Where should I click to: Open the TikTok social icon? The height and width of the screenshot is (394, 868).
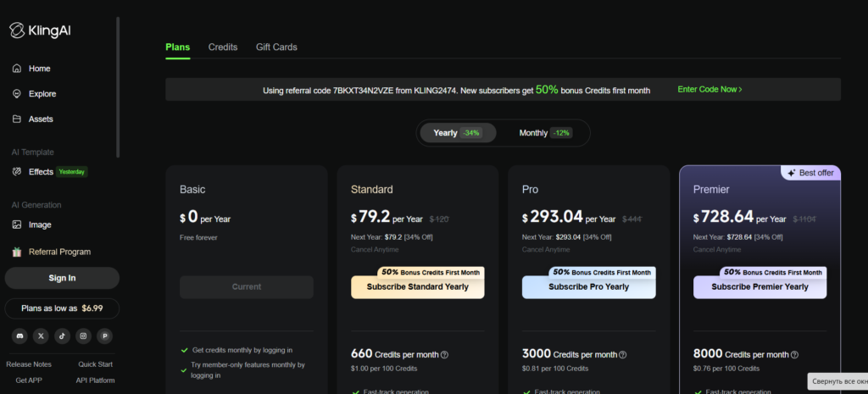[62, 336]
